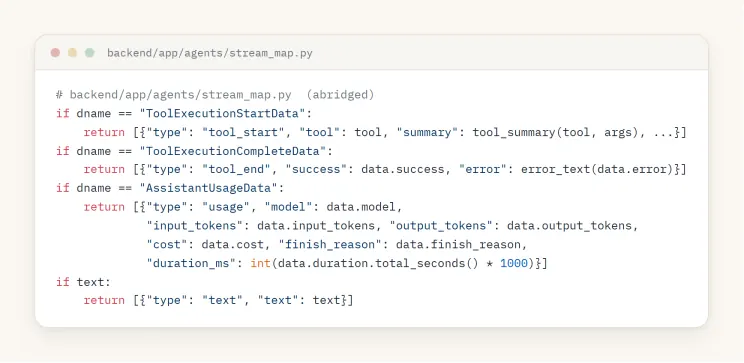Click the stream_map.py file path title
Image resolution: width=744 pixels, height=363 pixels.
210,53
